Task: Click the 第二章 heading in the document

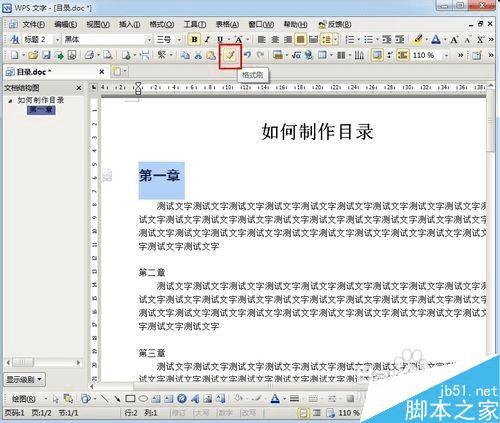Action: click(x=152, y=273)
